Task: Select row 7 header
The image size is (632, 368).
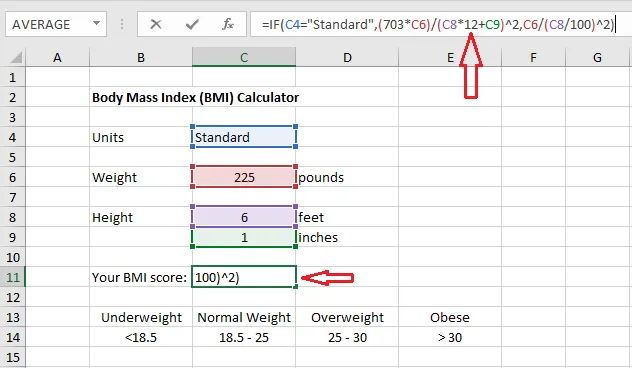Action: (12, 197)
